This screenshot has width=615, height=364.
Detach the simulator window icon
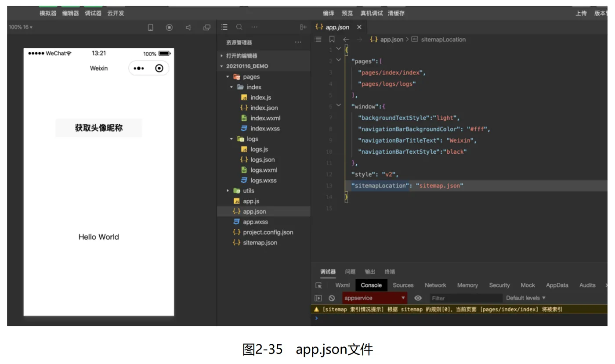click(207, 27)
